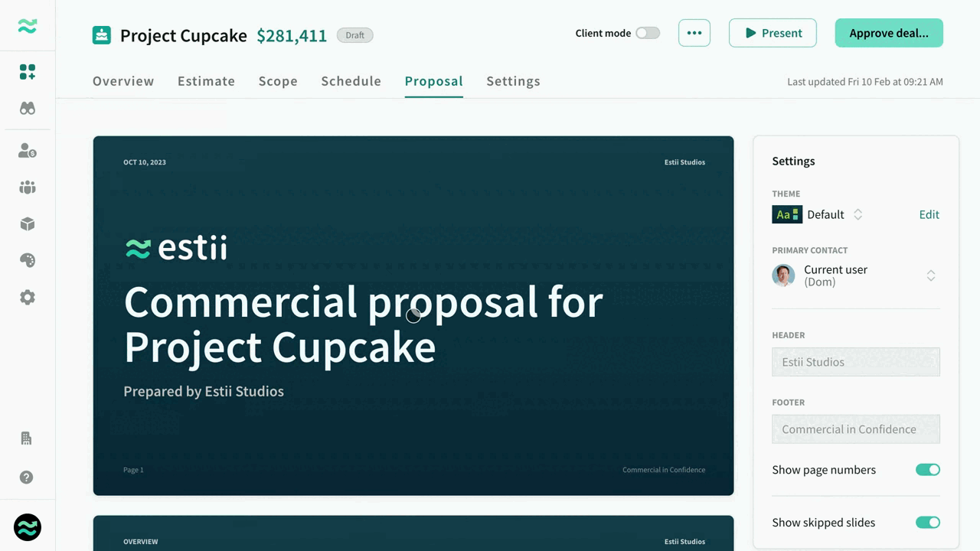Click the box cube icon in sidebar
The image size is (980, 551).
coord(28,224)
